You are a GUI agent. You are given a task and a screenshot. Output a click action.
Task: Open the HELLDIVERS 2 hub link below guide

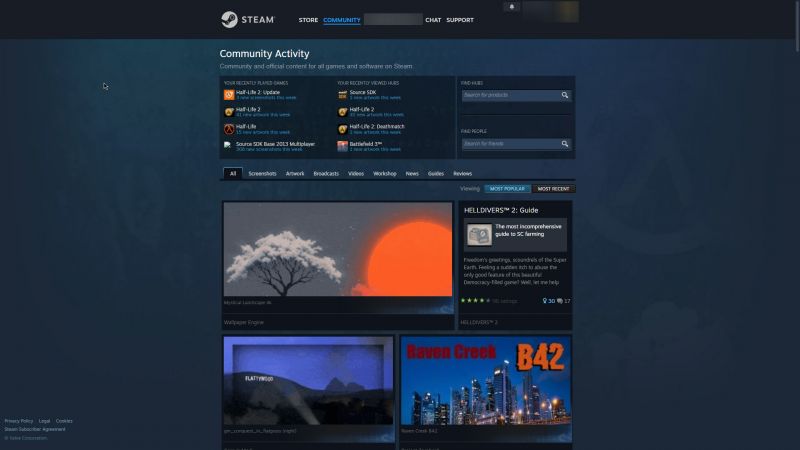(x=479, y=322)
